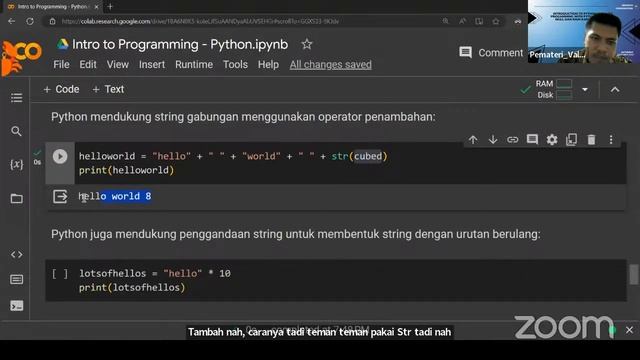
Task: Go back in browser
Action: pyautogui.click(x=11, y=21)
